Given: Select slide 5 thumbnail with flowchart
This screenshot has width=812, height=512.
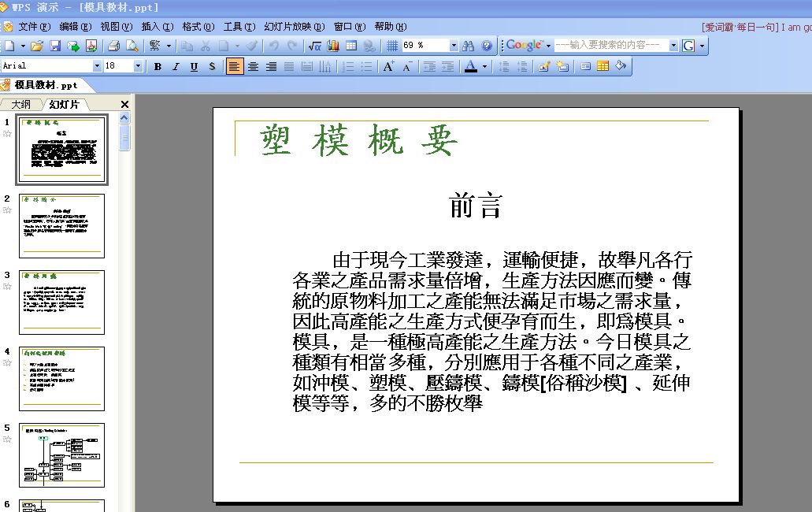Looking at the screenshot, I should tap(61, 455).
